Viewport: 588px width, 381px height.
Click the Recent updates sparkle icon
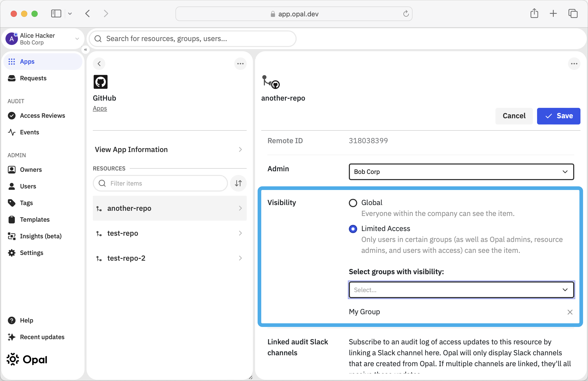12,337
